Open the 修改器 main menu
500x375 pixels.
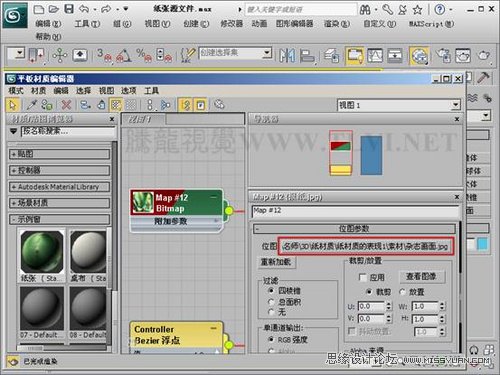point(231,24)
